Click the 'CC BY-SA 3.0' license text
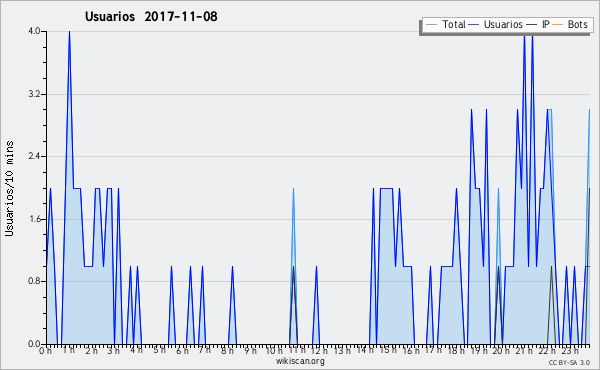 coord(569,362)
